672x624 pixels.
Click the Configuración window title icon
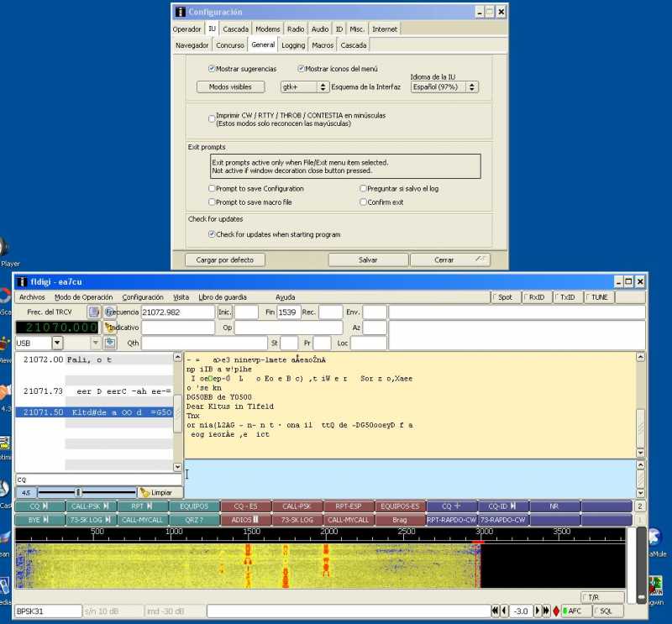(181, 12)
